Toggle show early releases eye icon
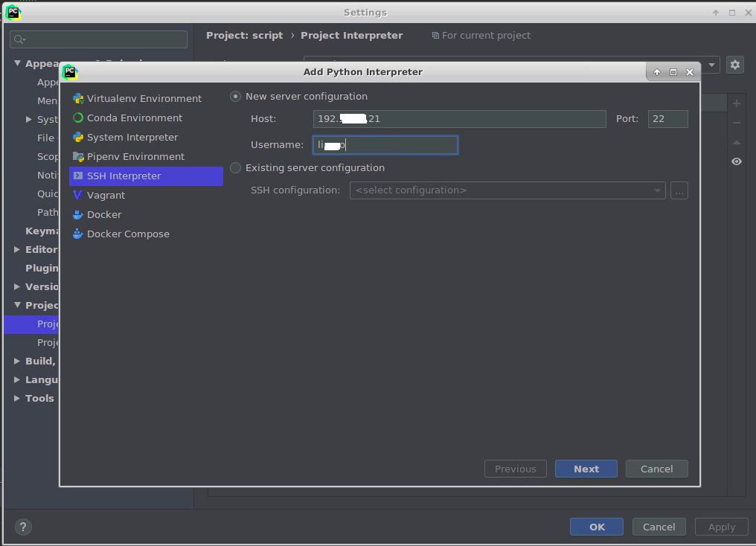Screen dimensions: 756x546 pos(736,161)
